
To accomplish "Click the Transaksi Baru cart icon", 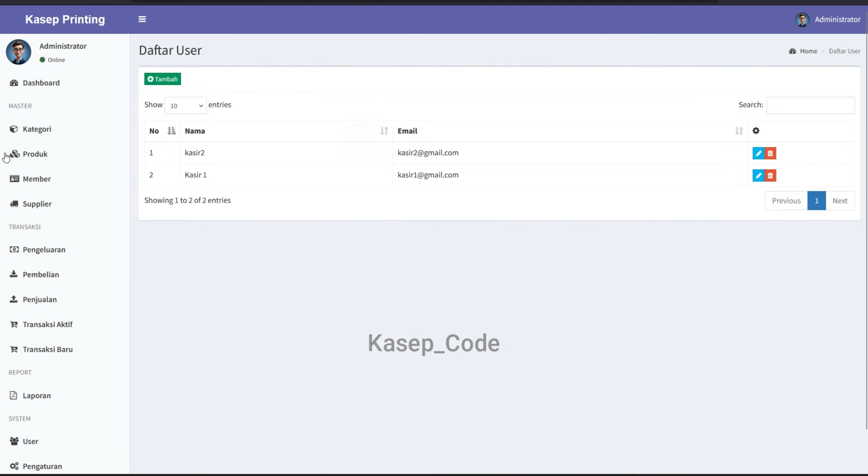I will tap(14, 349).
